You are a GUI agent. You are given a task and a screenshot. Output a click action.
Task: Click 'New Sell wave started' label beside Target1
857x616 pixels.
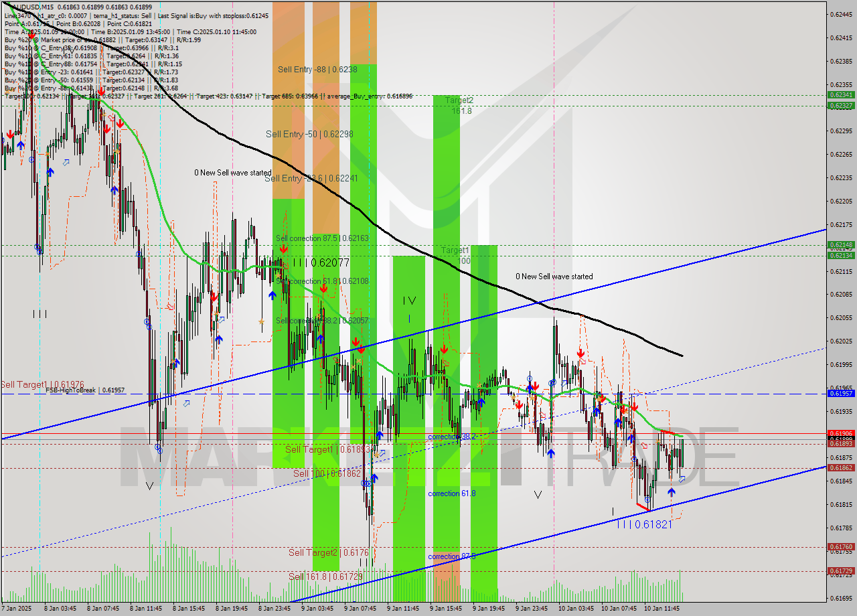tap(554, 277)
